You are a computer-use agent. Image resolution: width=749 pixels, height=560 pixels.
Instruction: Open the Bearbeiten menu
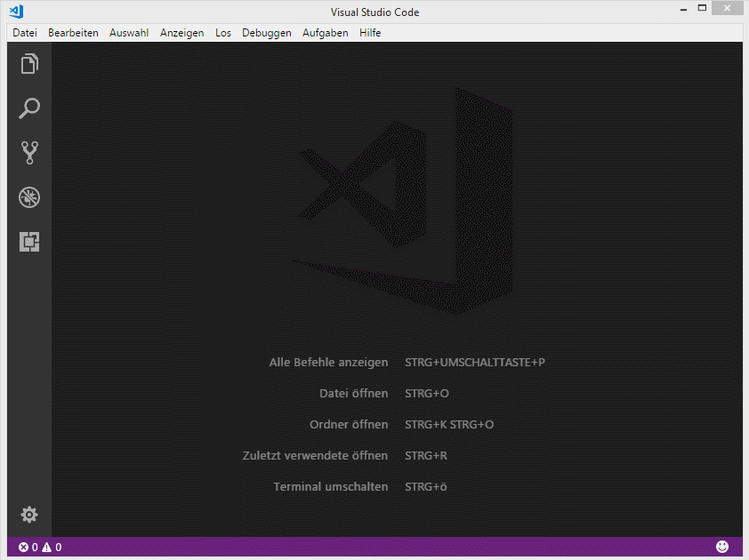pyautogui.click(x=73, y=33)
